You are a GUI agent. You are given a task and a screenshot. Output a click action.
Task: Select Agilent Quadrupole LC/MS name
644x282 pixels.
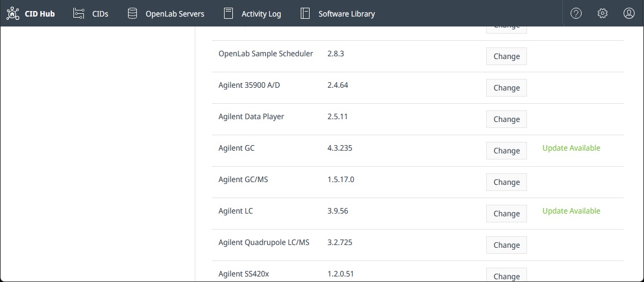[x=264, y=242]
